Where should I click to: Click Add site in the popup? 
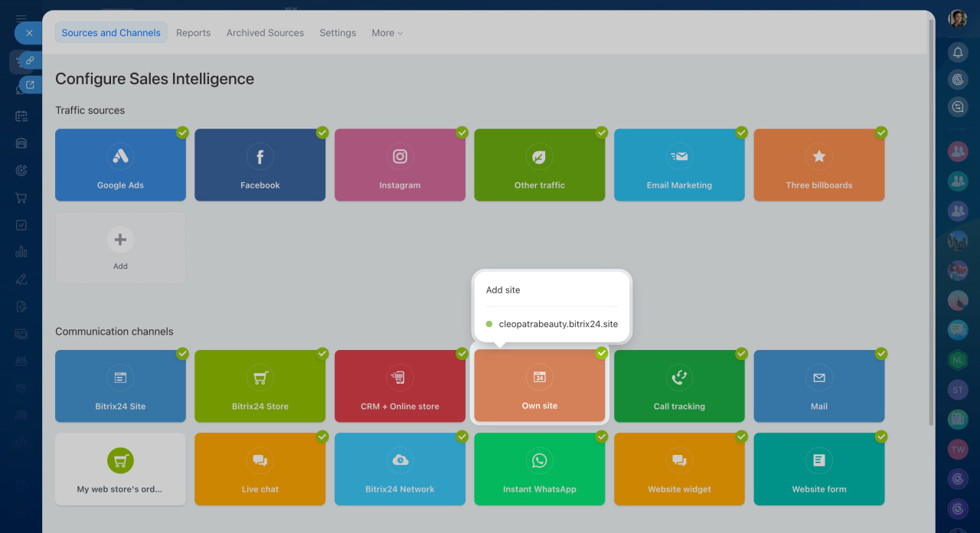pos(503,290)
